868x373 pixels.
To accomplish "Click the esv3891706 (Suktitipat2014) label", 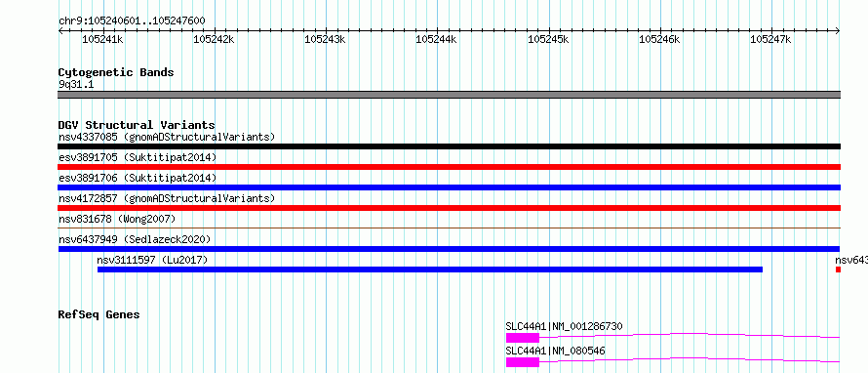I will (138, 178).
